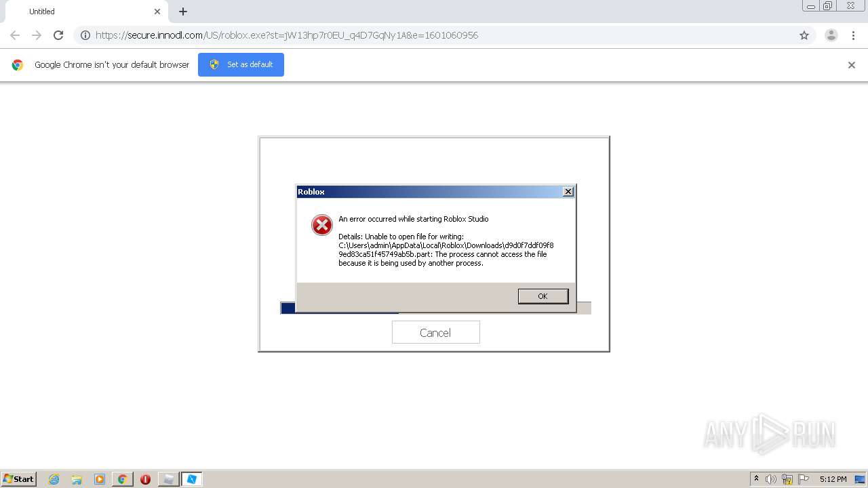Click the Chrome logo in notification bar

coord(18,65)
